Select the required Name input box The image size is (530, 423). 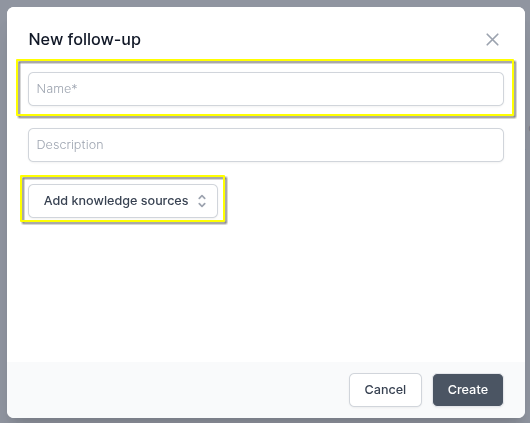point(266,89)
